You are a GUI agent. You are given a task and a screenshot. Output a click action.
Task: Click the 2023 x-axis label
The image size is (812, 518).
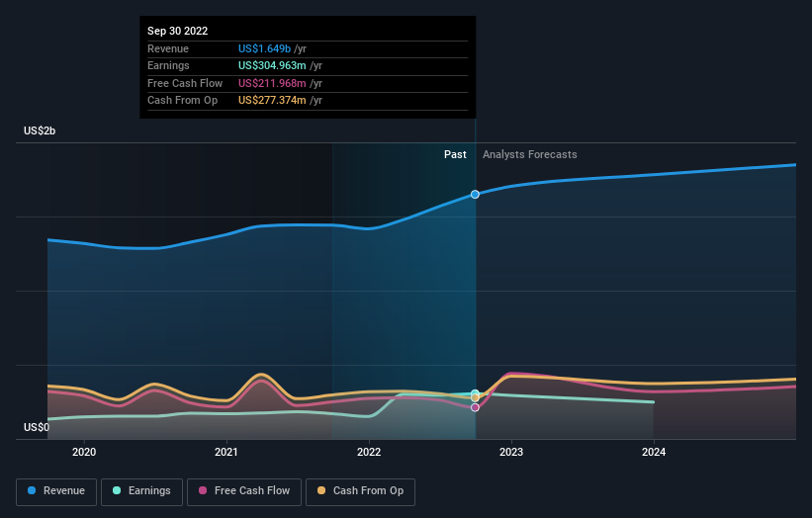point(511,453)
